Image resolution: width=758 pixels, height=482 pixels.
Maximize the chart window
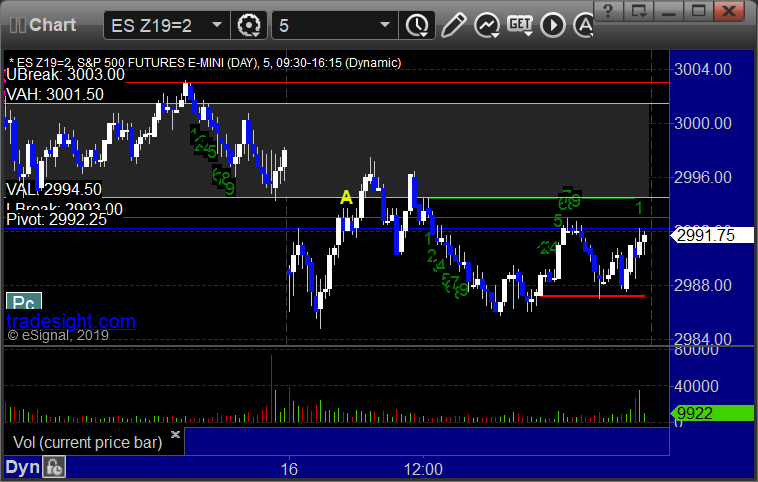pos(699,11)
